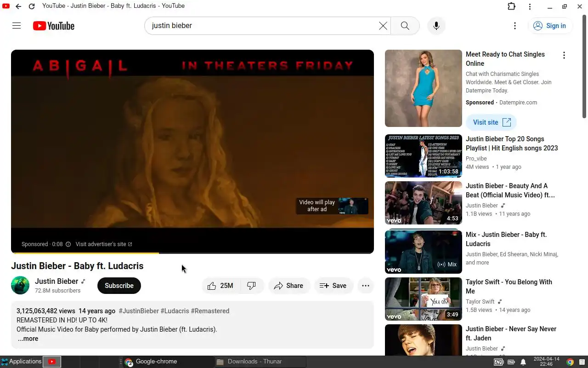The height and width of the screenshot is (368, 588).
Task: Click 3,125,063,482 views text
Action: [x=46, y=311]
